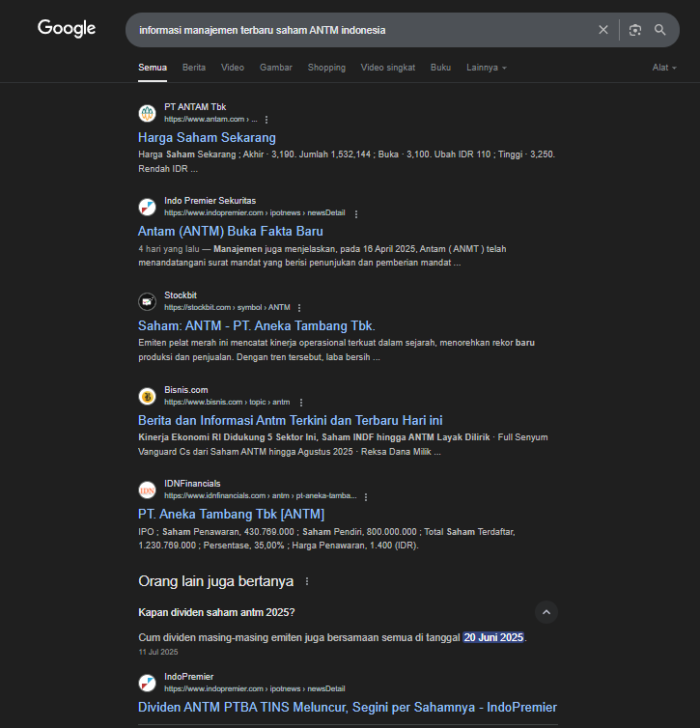Switch to the Video tab
Image resolution: width=700 pixels, height=728 pixels.
[233, 68]
